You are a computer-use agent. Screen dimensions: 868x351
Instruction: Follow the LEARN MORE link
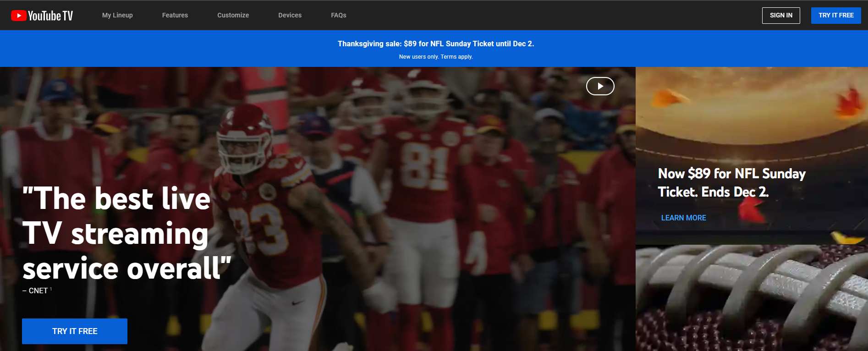tap(683, 218)
